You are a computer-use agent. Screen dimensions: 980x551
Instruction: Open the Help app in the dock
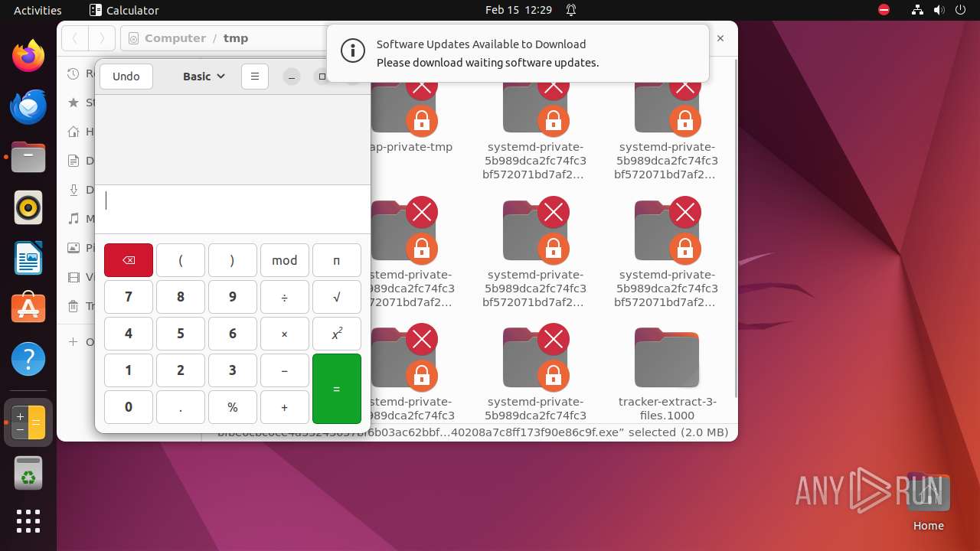pyautogui.click(x=28, y=359)
